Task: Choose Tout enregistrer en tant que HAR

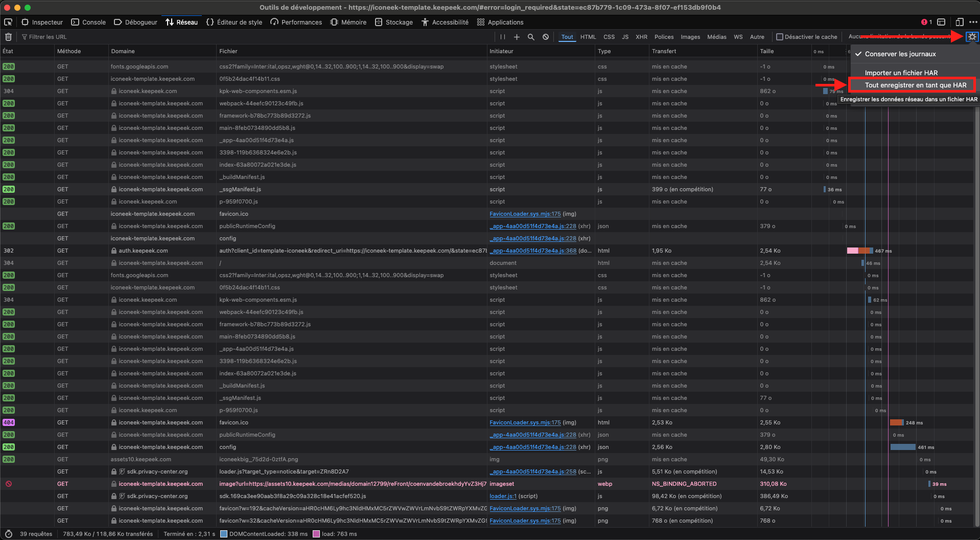Action: click(915, 85)
